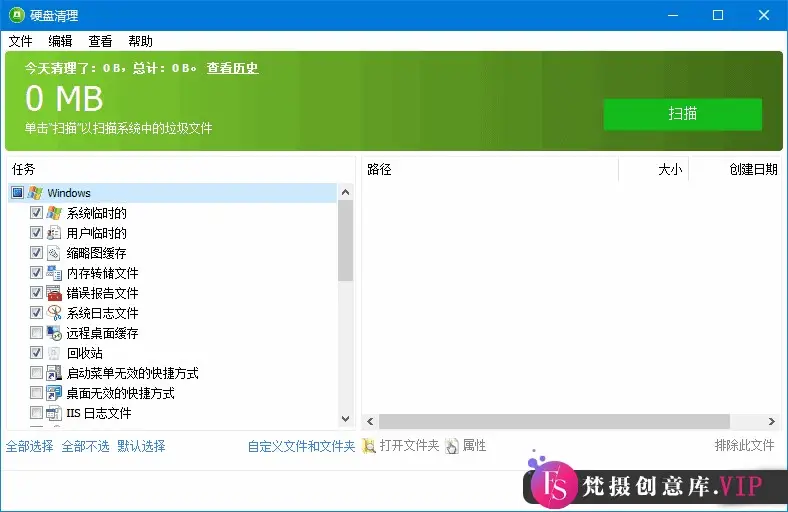
Task: Uncheck the 用户临时的 checkbox
Action: 36,233
